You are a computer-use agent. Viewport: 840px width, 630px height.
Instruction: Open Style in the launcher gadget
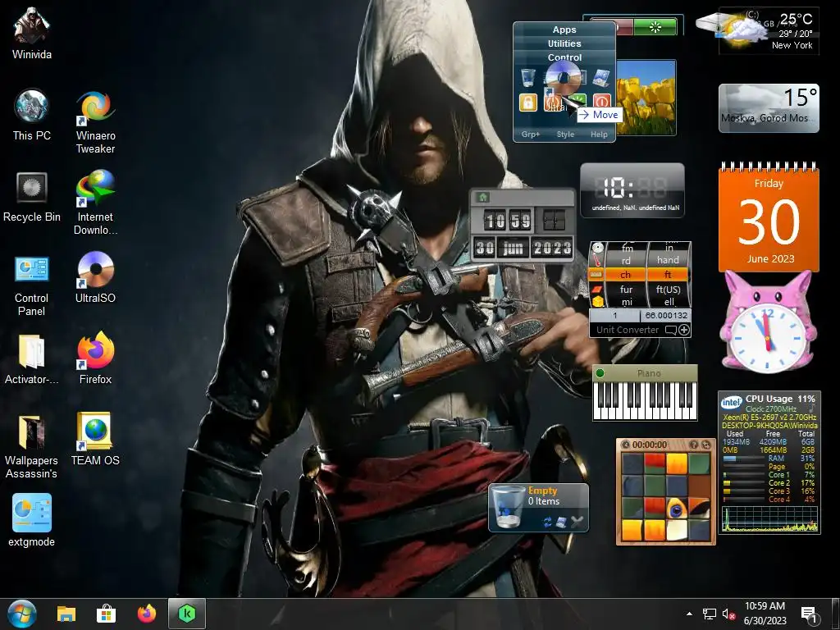[x=565, y=135]
